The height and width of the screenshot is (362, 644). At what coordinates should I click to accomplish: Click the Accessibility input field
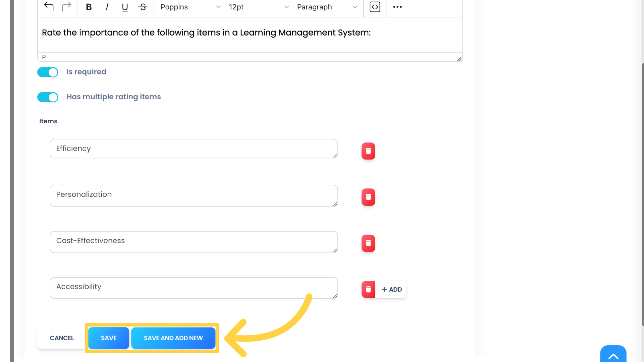194,287
